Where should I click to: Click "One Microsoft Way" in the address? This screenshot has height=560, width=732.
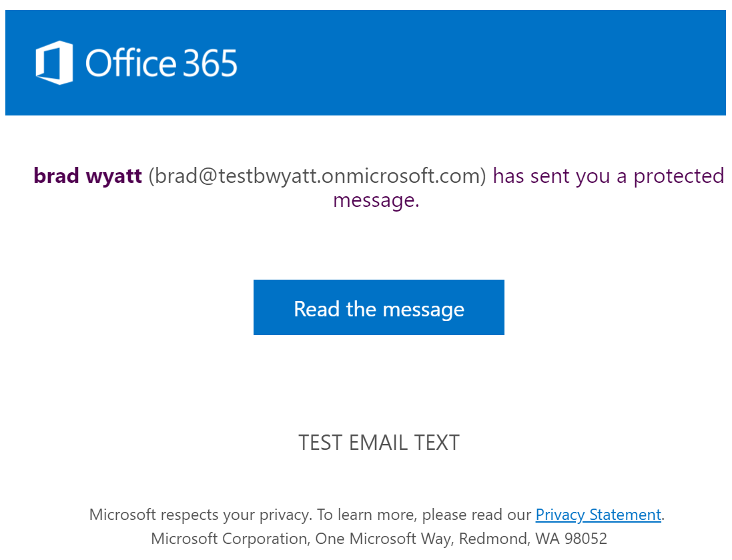pyautogui.click(x=384, y=539)
